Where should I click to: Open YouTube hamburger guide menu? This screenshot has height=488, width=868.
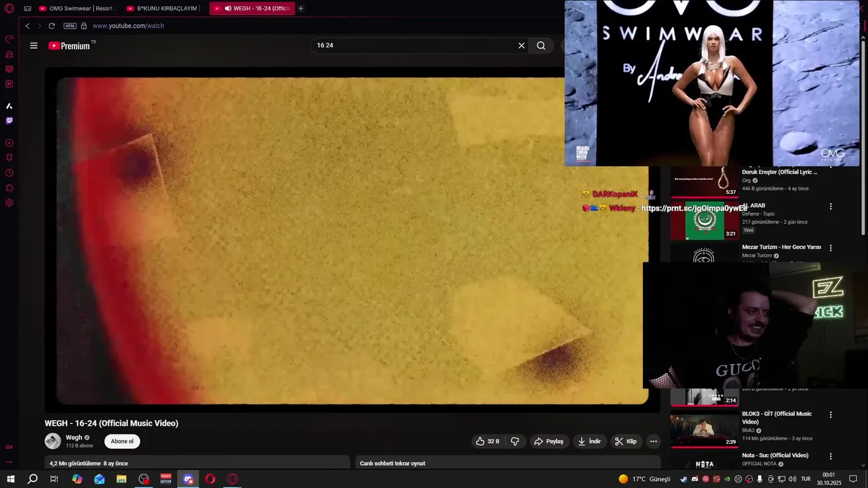pos(34,45)
